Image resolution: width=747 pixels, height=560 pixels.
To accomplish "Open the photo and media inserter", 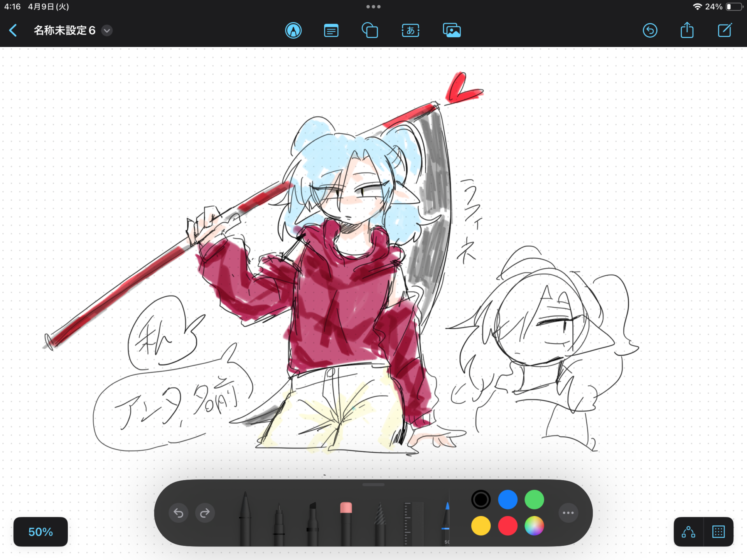I will tap(452, 30).
